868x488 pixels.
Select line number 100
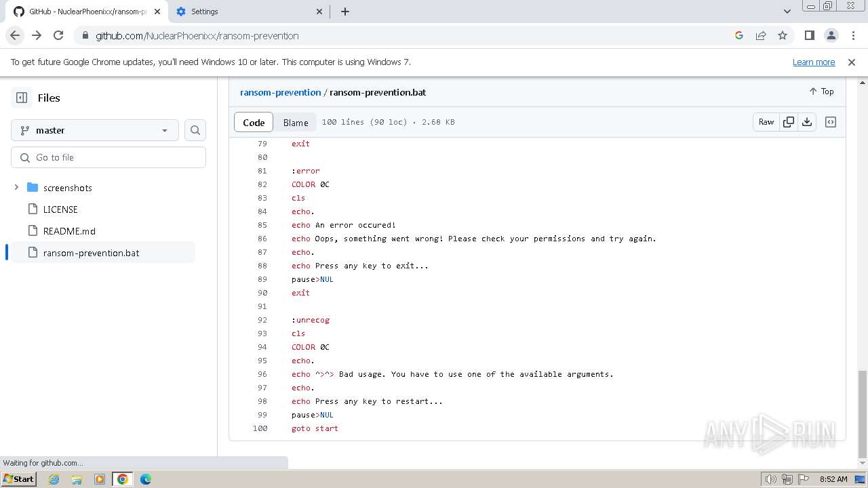tap(260, 428)
